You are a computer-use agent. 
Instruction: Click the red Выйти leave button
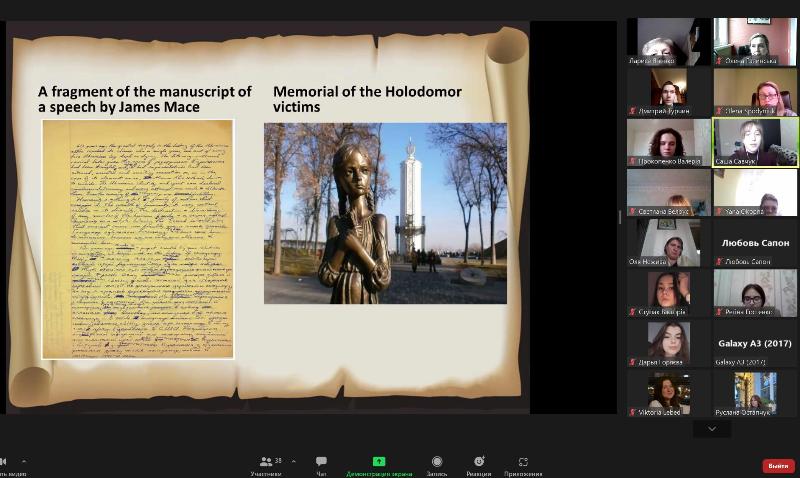click(x=778, y=466)
